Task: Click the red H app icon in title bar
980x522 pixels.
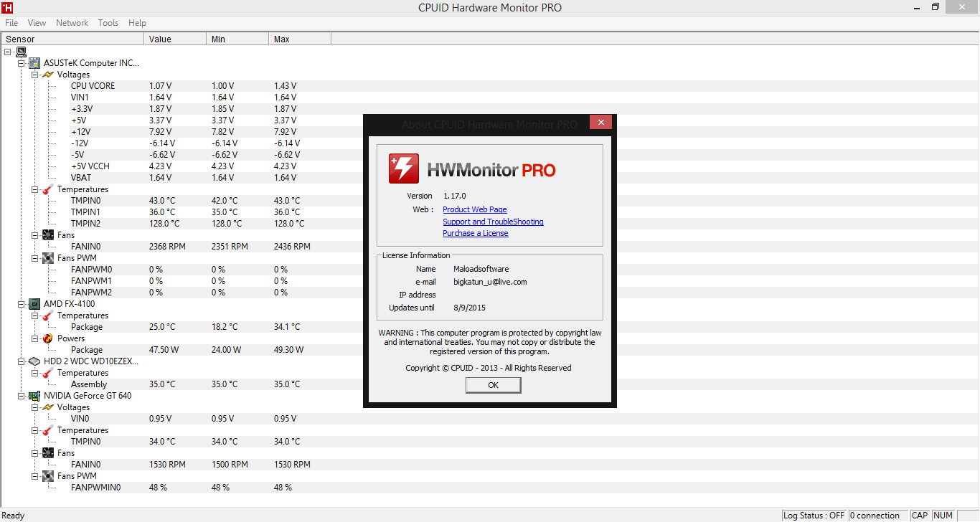Action: [7, 7]
